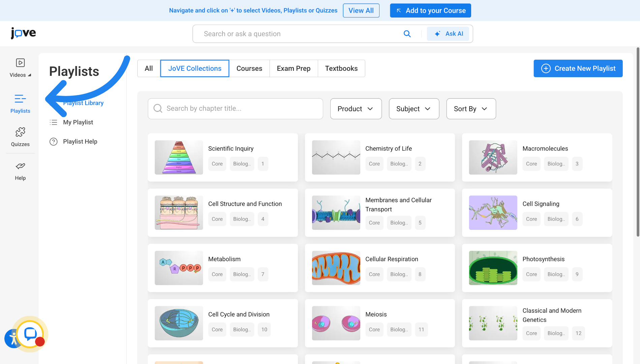Viewport: 640px width, 364px height.
Task: Open Scientific Inquiry pyramid thumbnail
Action: tap(179, 157)
